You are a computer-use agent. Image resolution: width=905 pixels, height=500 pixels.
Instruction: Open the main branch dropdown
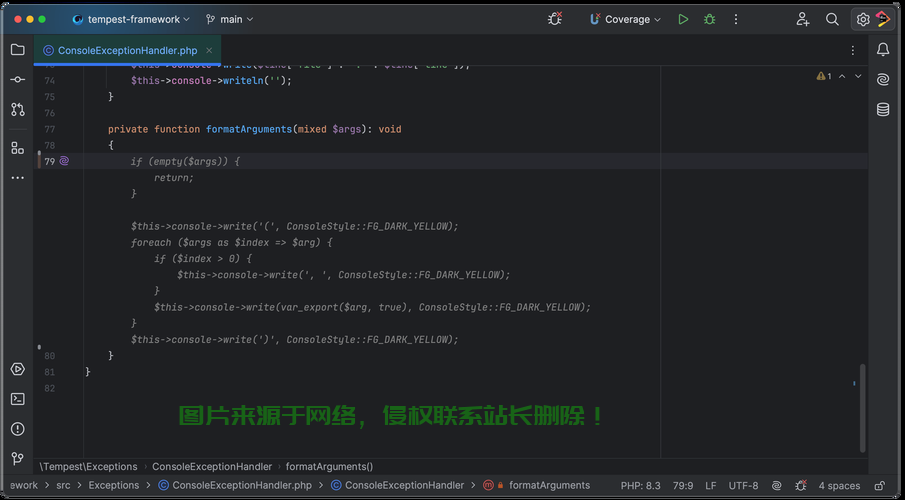tap(229, 19)
